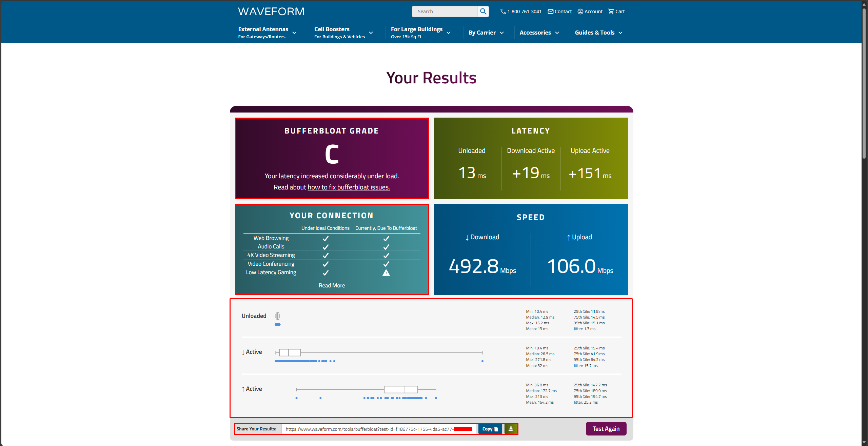Open Account via user icon
The image size is (868, 446).
pos(580,12)
